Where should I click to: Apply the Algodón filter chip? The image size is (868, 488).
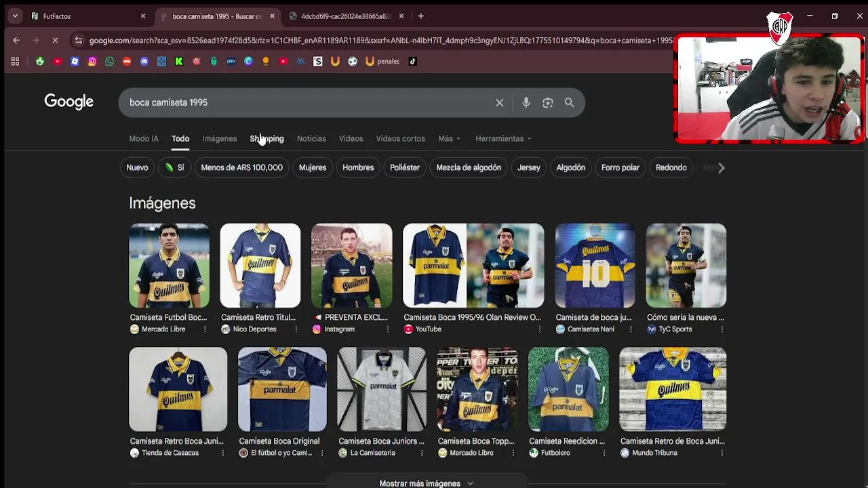571,167
